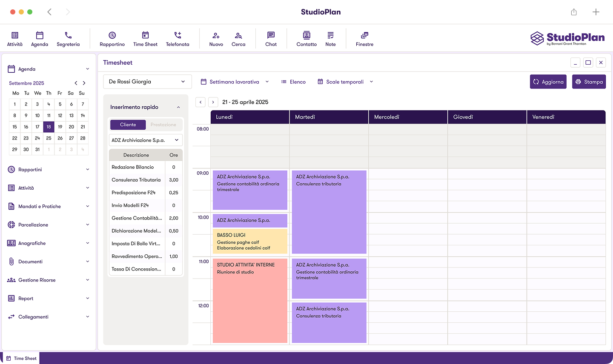Click the share icon in the title bar
Screen dimensions: 613x364
tap(574, 12)
